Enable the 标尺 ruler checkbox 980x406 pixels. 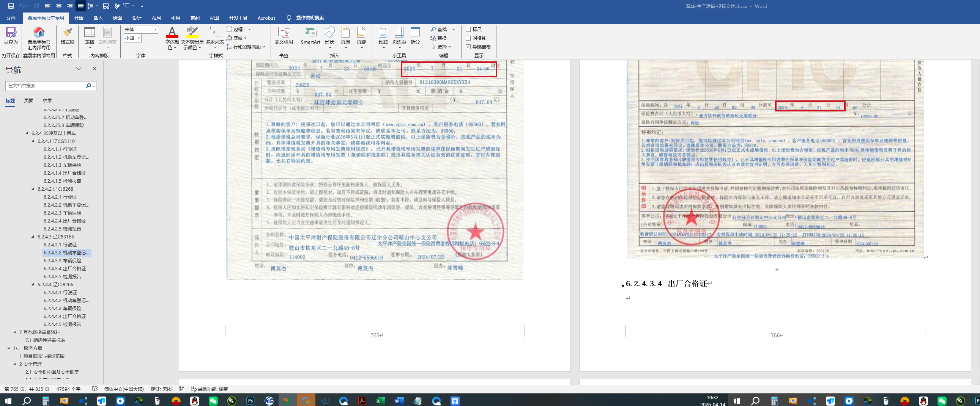[x=468, y=29]
